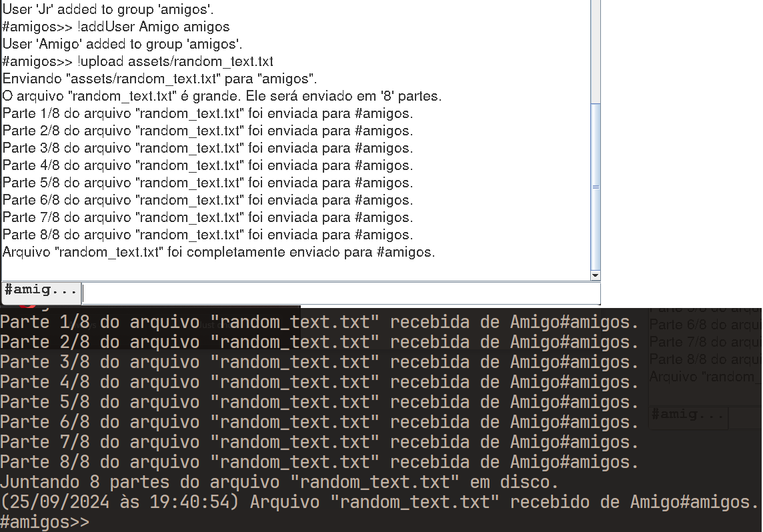Click line "User 'Amigo' added to group 'amigos'."
This screenshot has height=532, width=763.
[x=122, y=44]
